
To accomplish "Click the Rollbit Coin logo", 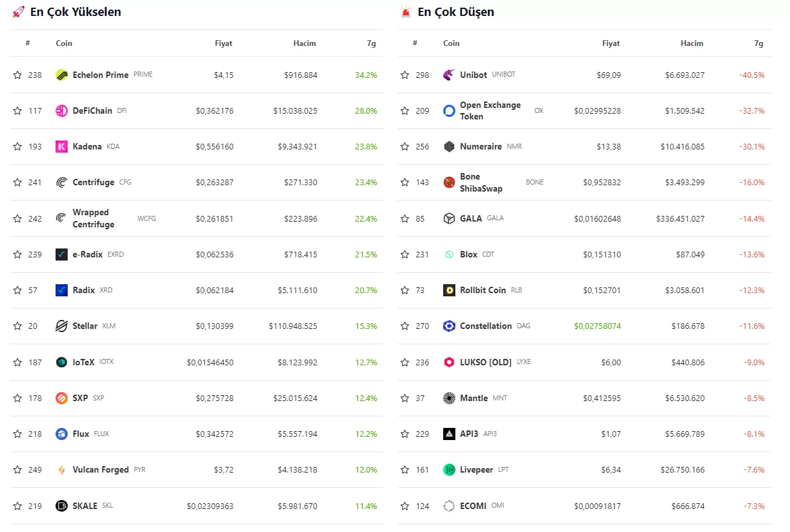I will pyautogui.click(x=449, y=290).
